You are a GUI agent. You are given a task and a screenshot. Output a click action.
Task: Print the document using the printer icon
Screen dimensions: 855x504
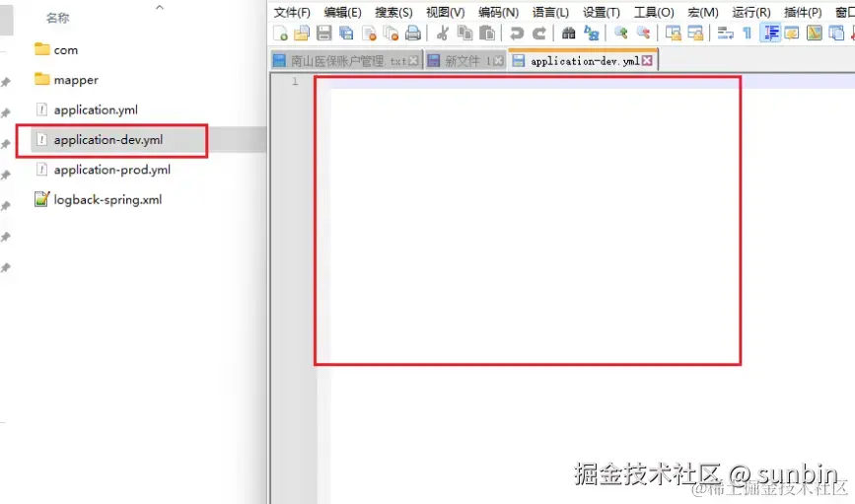413,34
